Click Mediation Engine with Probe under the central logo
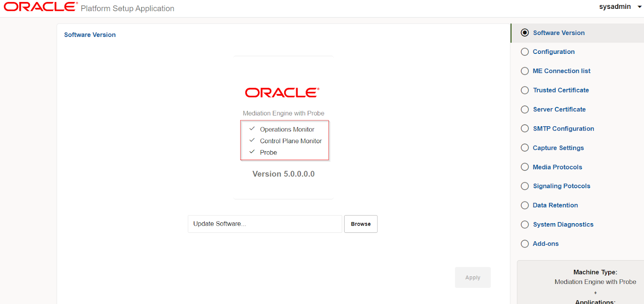 283,113
